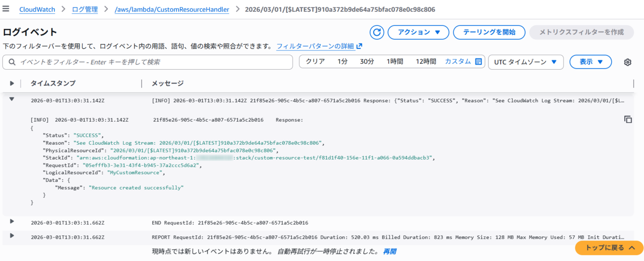This screenshot has width=644, height=261.
Task: Start tailing with テーリングを開始
Action: (489, 32)
